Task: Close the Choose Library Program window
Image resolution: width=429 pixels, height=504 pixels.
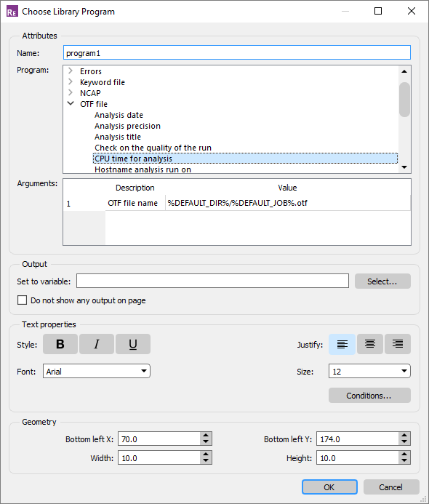Action: (x=412, y=11)
